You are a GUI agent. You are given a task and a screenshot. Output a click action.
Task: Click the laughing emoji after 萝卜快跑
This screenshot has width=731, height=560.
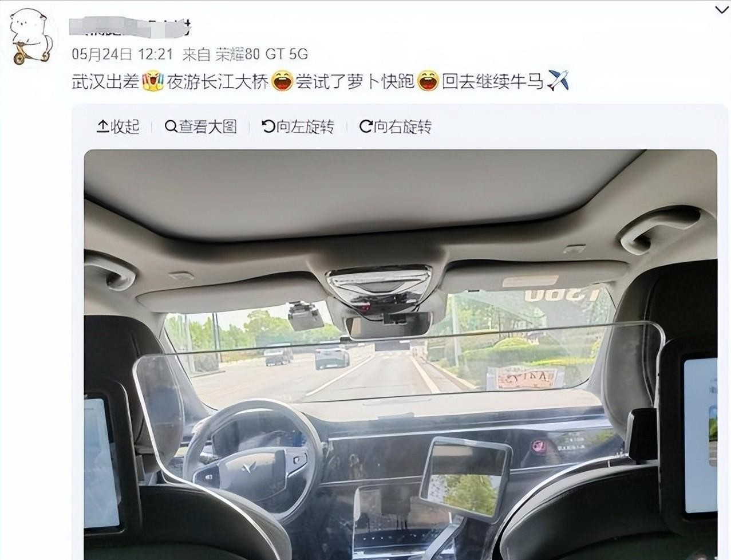pos(427,81)
